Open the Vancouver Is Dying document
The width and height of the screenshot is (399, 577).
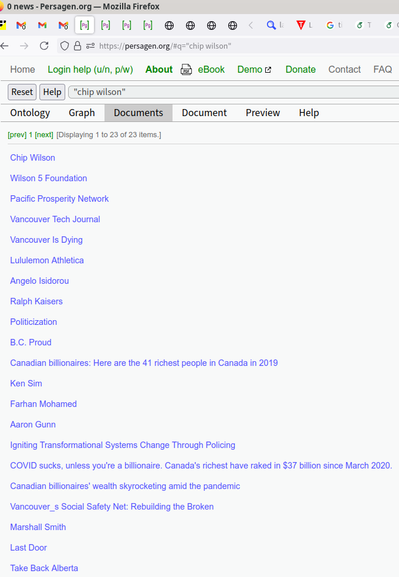click(x=46, y=240)
